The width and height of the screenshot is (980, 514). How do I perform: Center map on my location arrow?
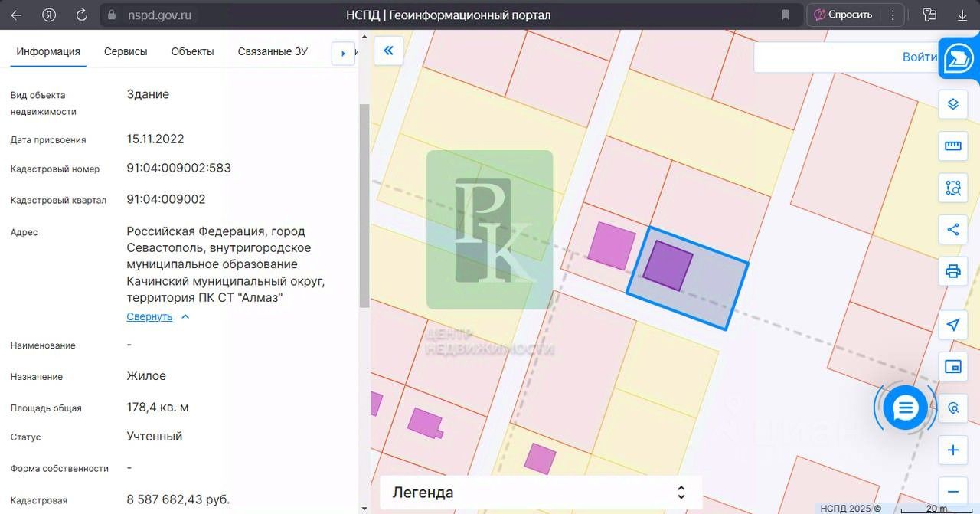[952, 325]
